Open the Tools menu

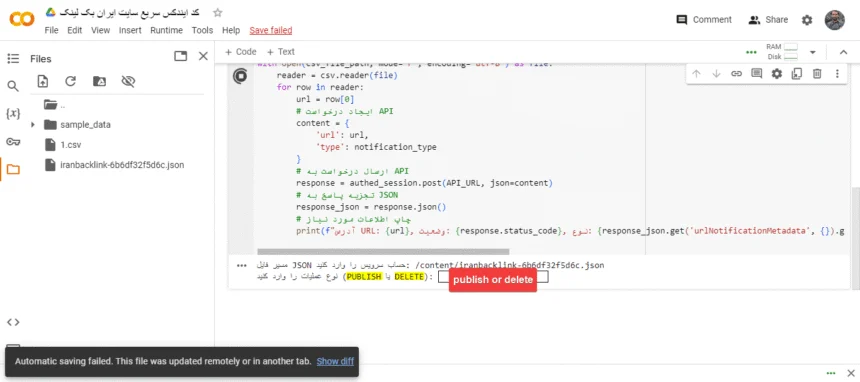pos(202,30)
